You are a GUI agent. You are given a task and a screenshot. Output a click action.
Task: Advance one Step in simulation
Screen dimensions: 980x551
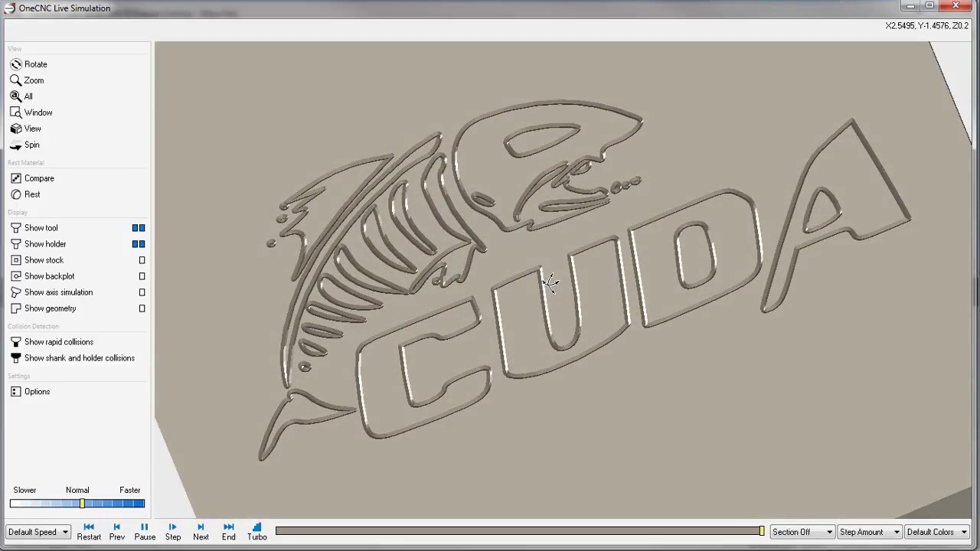pyautogui.click(x=173, y=532)
